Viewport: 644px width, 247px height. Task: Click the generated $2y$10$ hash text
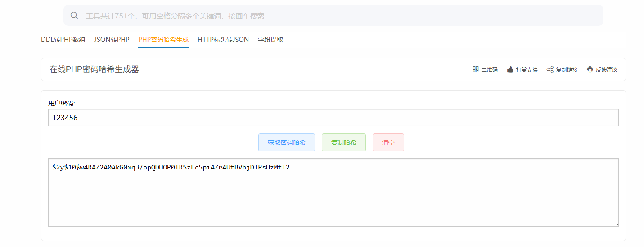click(x=171, y=167)
